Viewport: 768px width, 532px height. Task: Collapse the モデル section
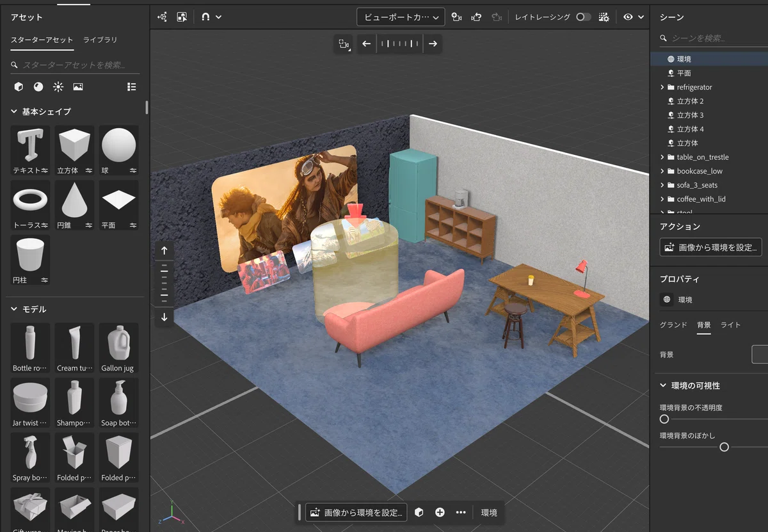pos(14,309)
